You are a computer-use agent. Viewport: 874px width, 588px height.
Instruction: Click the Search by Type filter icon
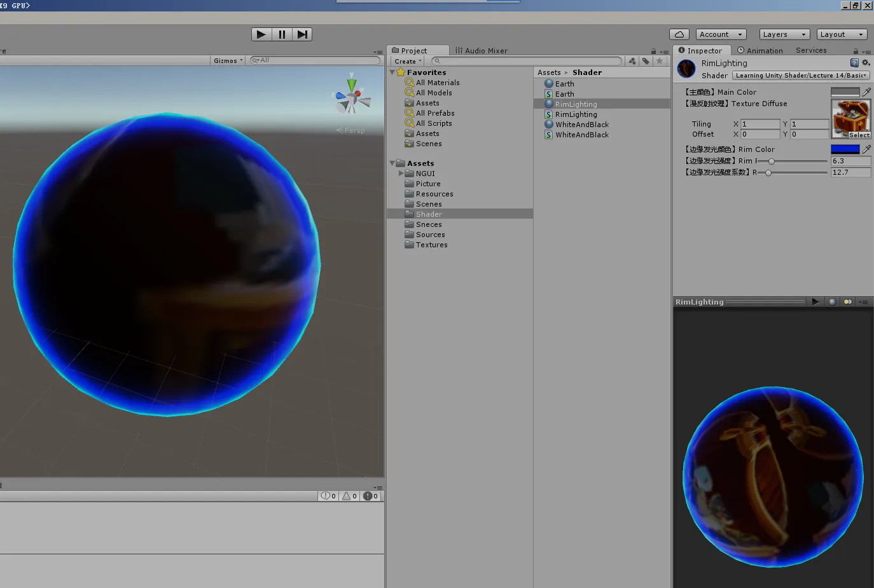pos(632,61)
